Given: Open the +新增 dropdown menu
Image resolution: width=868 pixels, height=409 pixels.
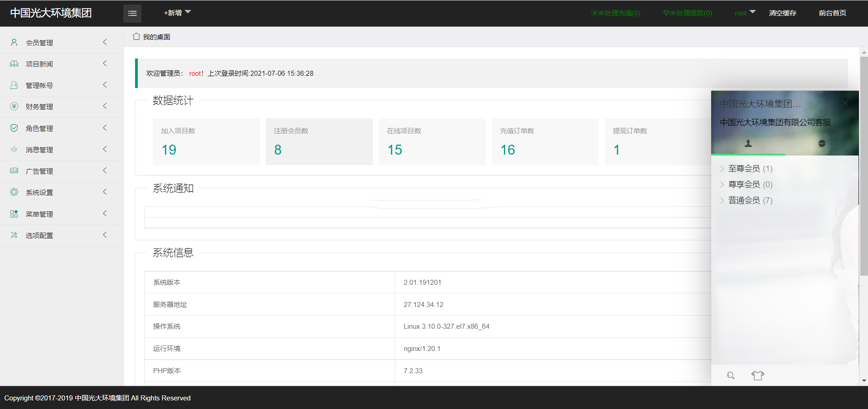Looking at the screenshot, I should [177, 13].
